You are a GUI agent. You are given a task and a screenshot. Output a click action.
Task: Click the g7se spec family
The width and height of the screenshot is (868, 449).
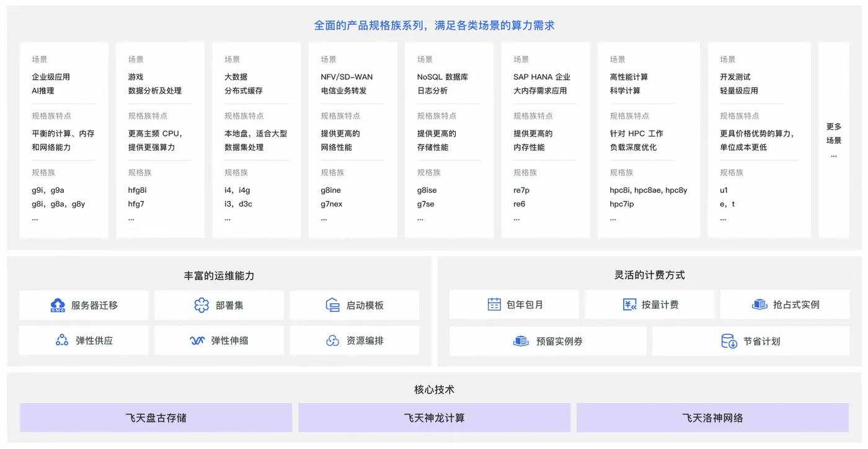point(426,204)
